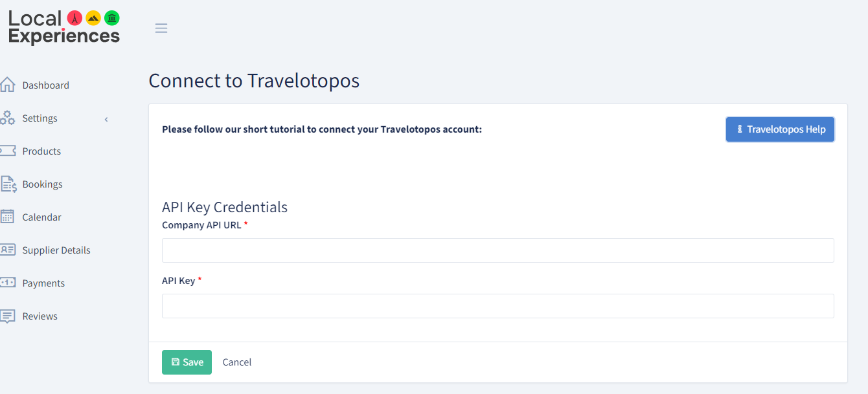This screenshot has width=868, height=394.
Task: Click the Calendar icon in sidebar
Action: point(8,217)
